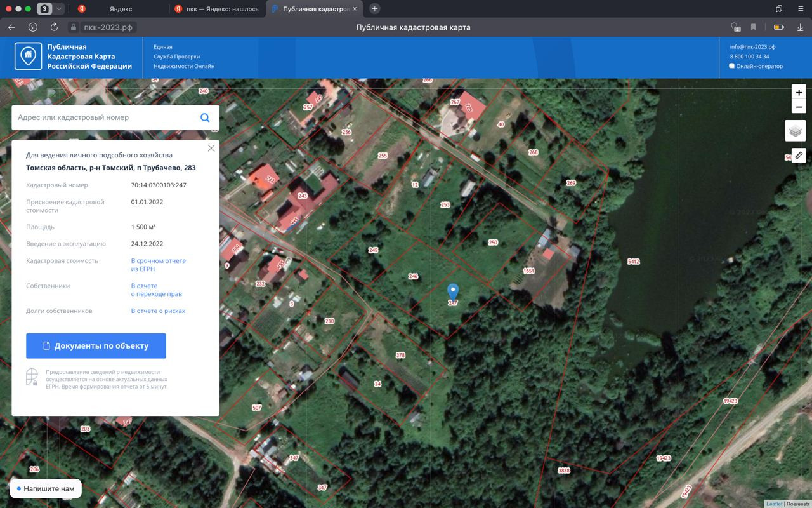Click the date value 01.01.2022
Viewport: 812px width, 508px height.
(147, 202)
